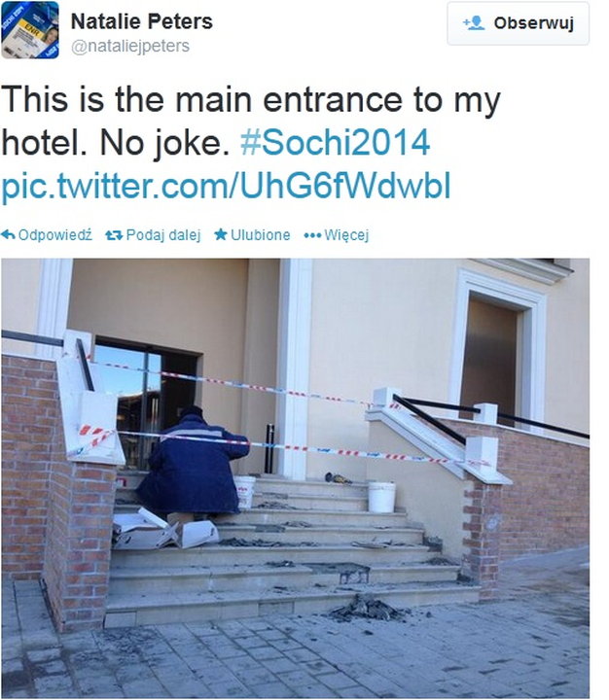Click the Ulubione label
This screenshot has height=700, width=609.
pos(261,235)
